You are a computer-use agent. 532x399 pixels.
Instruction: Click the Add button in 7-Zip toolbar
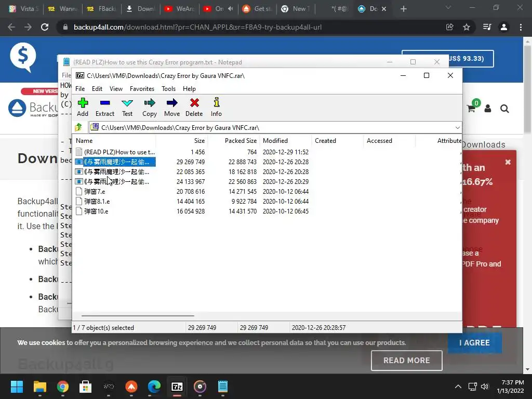coord(83,107)
